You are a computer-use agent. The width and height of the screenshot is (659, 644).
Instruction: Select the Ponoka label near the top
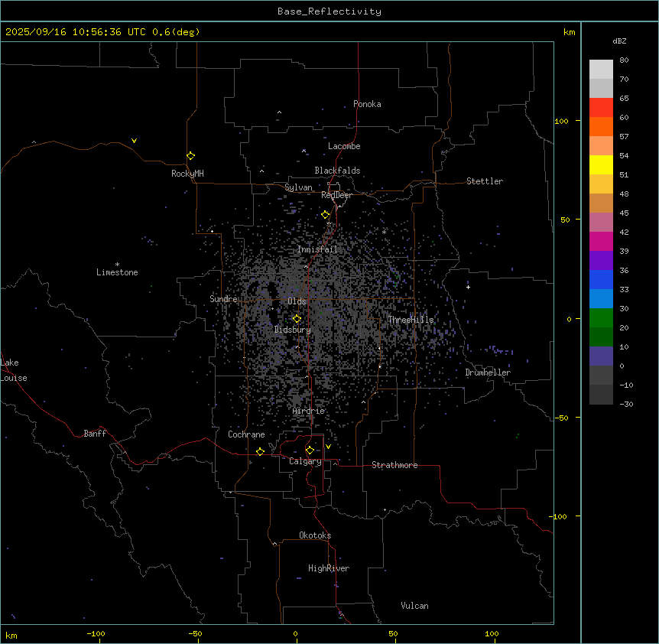tap(367, 104)
